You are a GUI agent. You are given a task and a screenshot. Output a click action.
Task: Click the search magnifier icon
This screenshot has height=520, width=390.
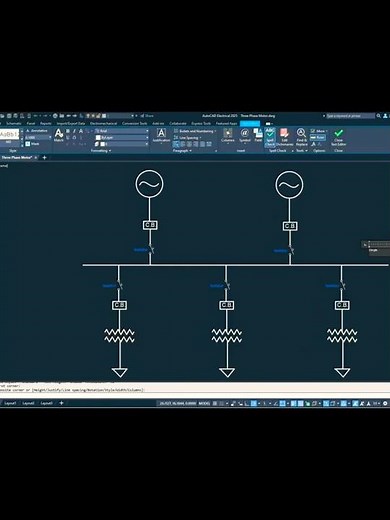click(x=379, y=116)
